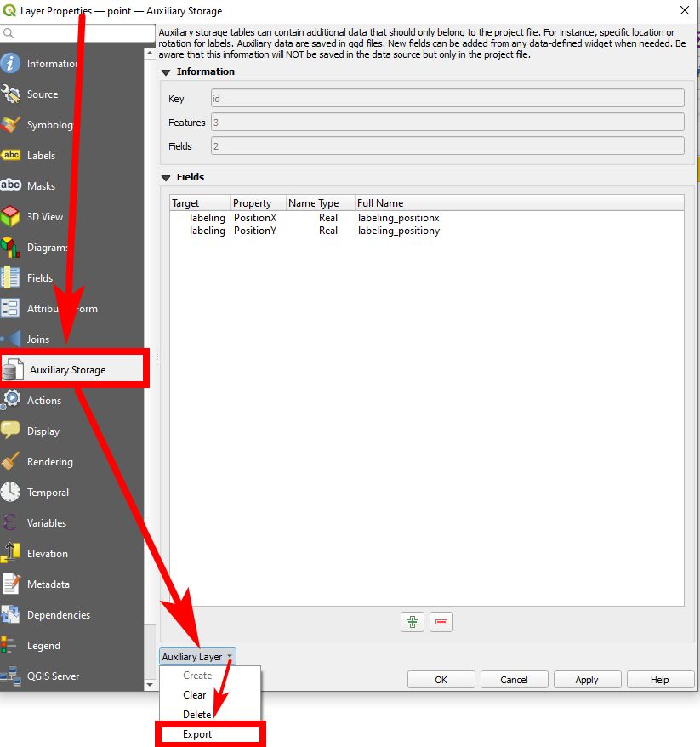The height and width of the screenshot is (747, 700).
Task: Choose Delete from Auxiliary Layer menu
Action: 197,714
